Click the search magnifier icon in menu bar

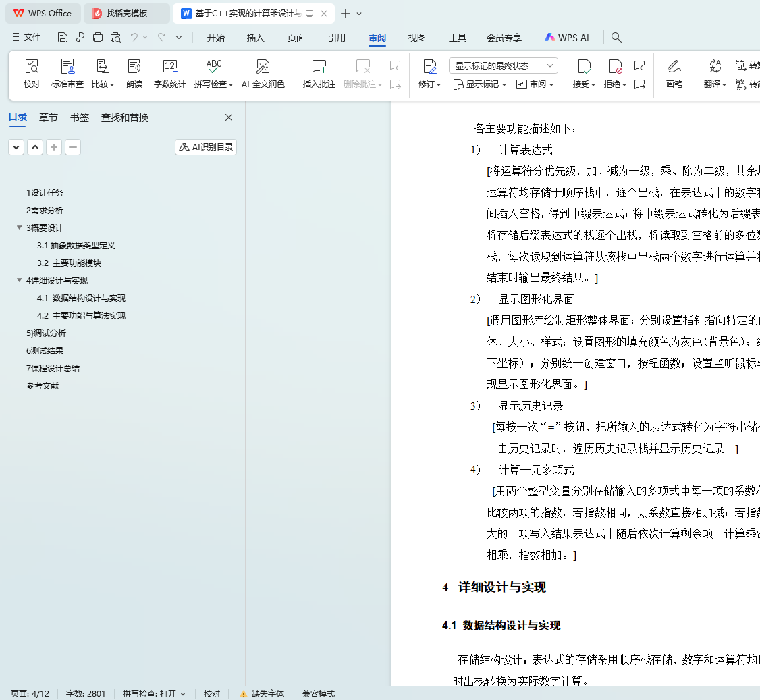point(616,37)
